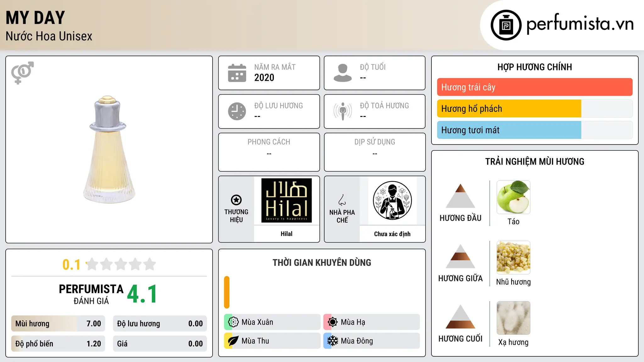The height and width of the screenshot is (362, 644).
Task: Click the sun icon for Mùa Hạ
Action: [x=332, y=322]
